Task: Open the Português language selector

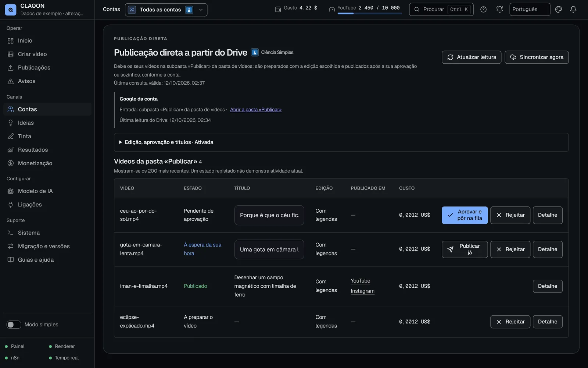Action: [x=530, y=10]
